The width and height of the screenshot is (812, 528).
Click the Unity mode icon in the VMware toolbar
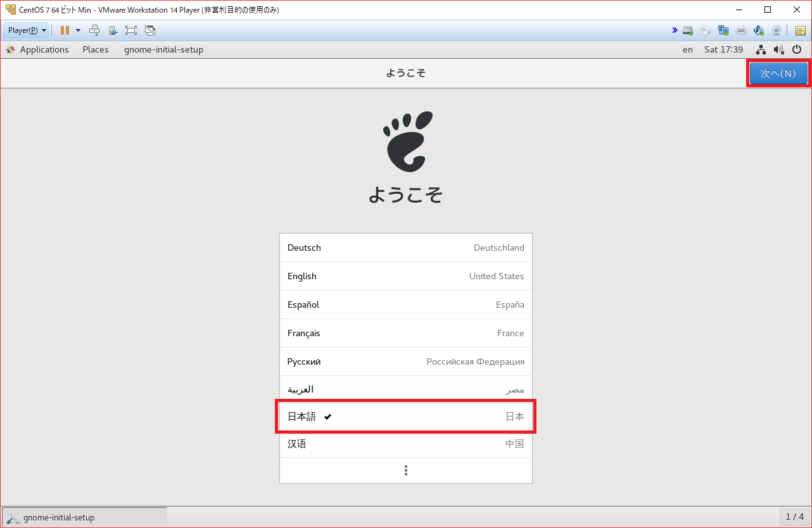pos(150,30)
